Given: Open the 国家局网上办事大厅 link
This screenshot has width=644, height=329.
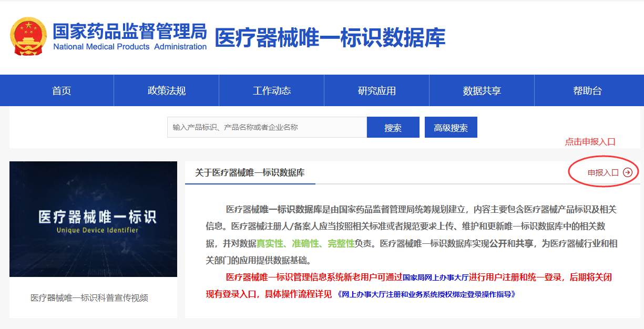Looking at the screenshot, I should pos(435,277).
